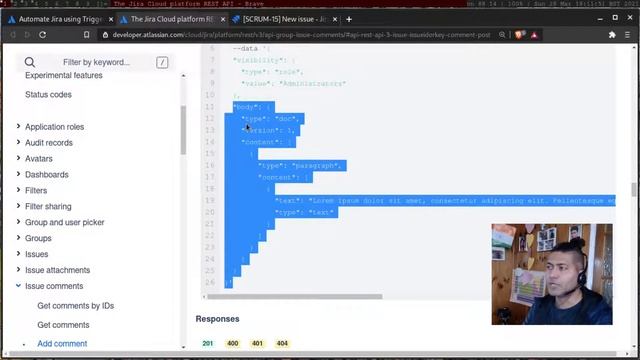Image resolution: width=640 pixels, height=360 pixels.
Task: Expand the Application roles section
Action: [18, 127]
